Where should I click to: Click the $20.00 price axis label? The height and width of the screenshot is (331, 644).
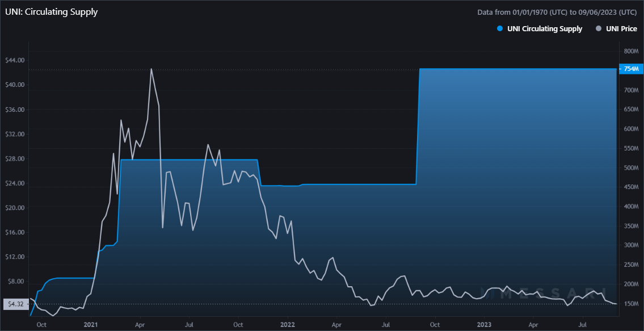click(15, 208)
